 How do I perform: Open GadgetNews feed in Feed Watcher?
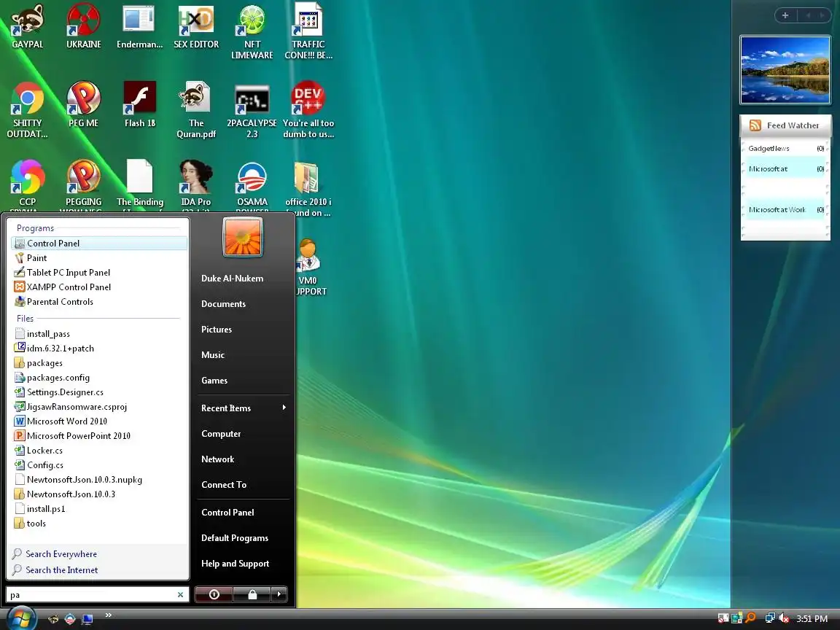(x=785, y=149)
